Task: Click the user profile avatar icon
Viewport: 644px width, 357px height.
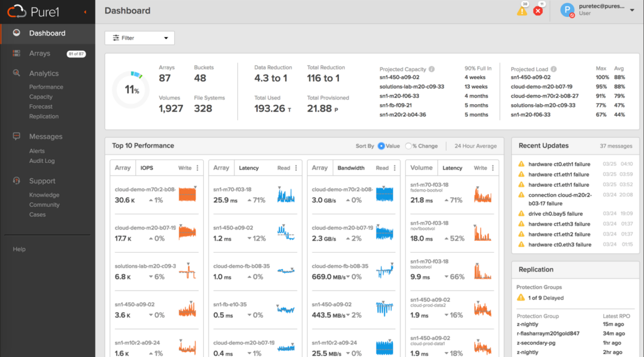Action: pos(567,10)
